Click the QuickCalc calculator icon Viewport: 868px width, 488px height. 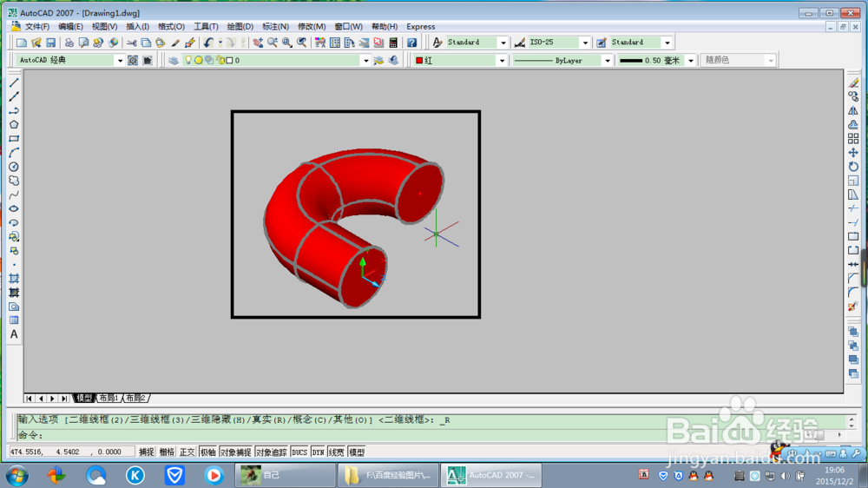tap(393, 43)
